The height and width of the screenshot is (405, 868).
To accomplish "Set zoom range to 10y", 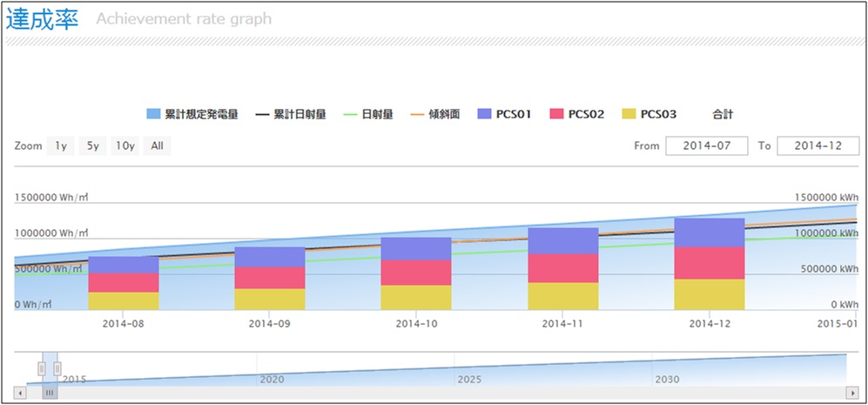I will coord(124,146).
